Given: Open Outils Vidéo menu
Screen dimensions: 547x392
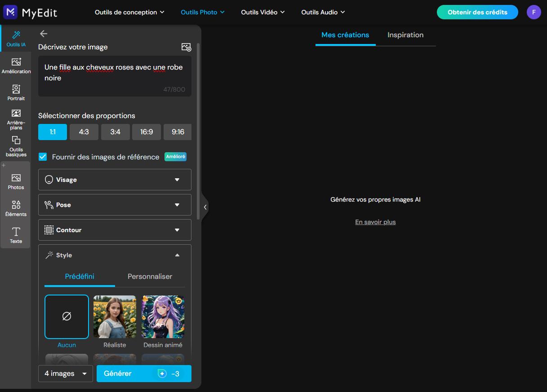Looking at the screenshot, I should click(263, 12).
